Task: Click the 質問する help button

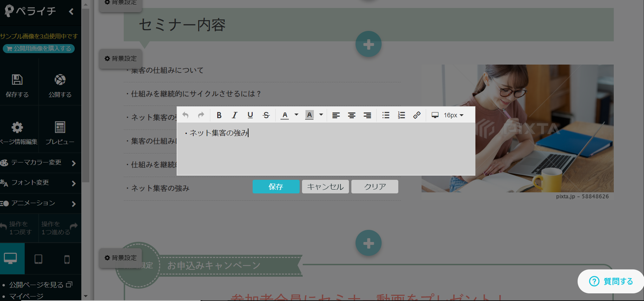Action: 611,281
